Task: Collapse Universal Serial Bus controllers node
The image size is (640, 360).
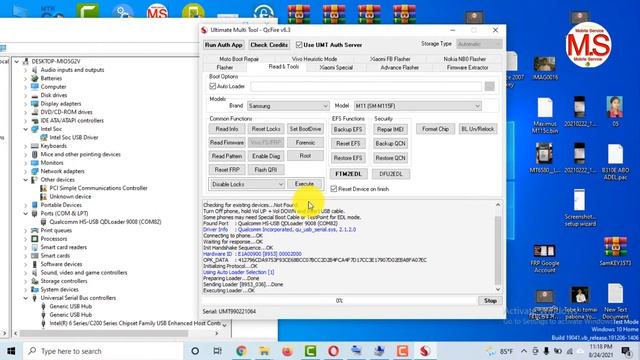Action: [x=26, y=298]
